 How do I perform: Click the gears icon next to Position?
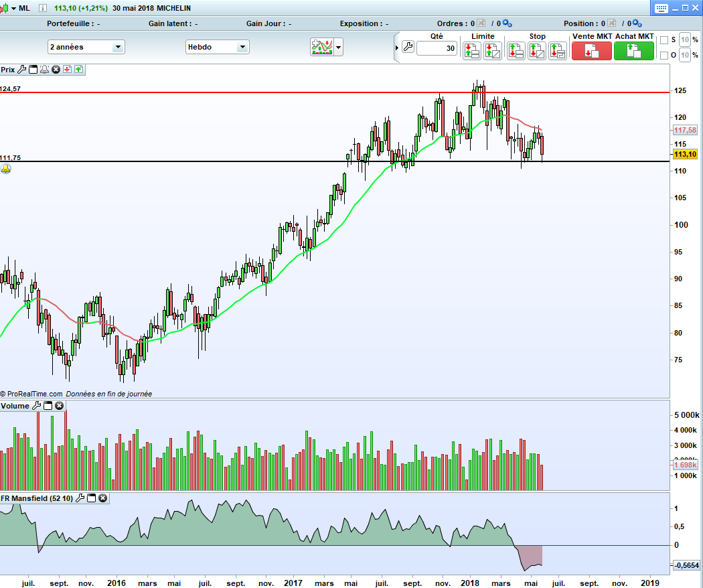637,23
